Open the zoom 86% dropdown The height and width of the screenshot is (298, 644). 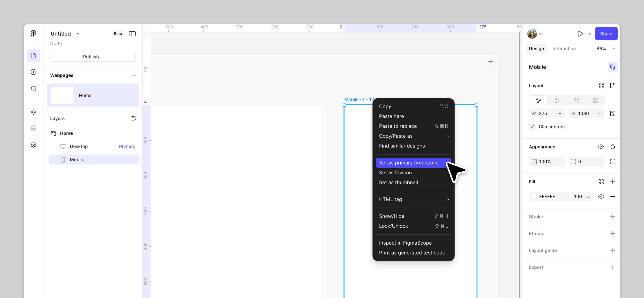point(613,48)
